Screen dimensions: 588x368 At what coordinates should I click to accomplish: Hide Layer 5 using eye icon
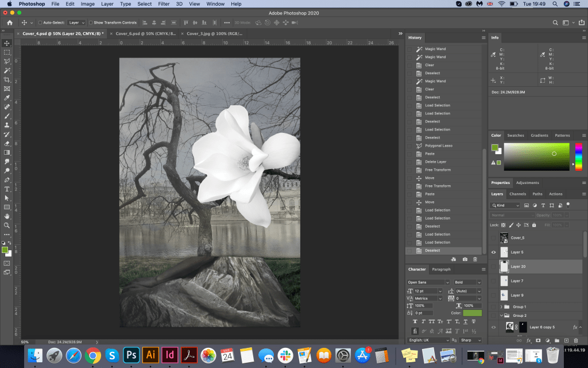coord(493,252)
